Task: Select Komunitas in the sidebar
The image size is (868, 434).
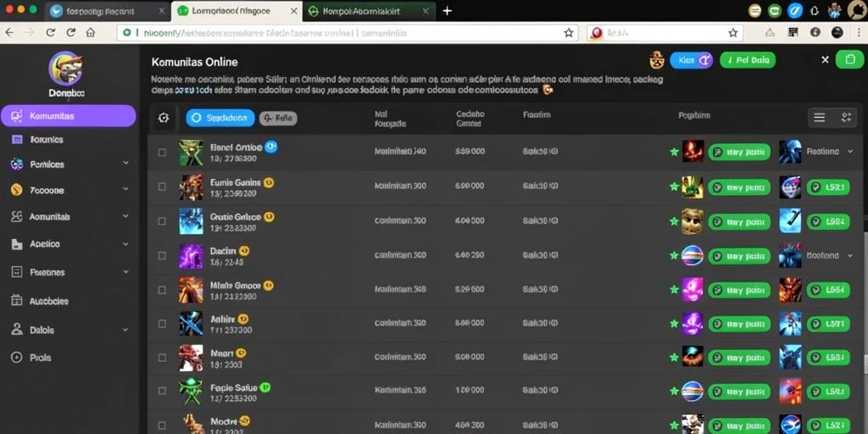Action: (x=69, y=116)
